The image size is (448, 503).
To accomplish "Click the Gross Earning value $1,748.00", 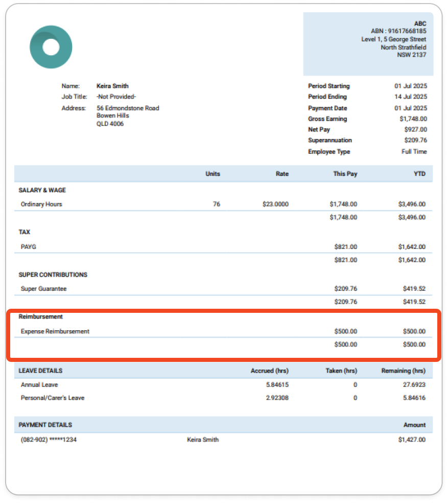I will coord(414,119).
